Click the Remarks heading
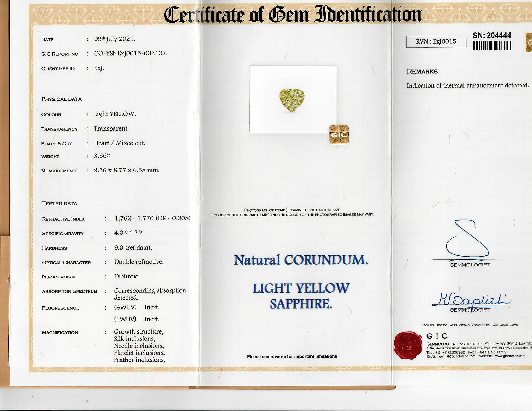The image size is (532, 411). (x=422, y=71)
